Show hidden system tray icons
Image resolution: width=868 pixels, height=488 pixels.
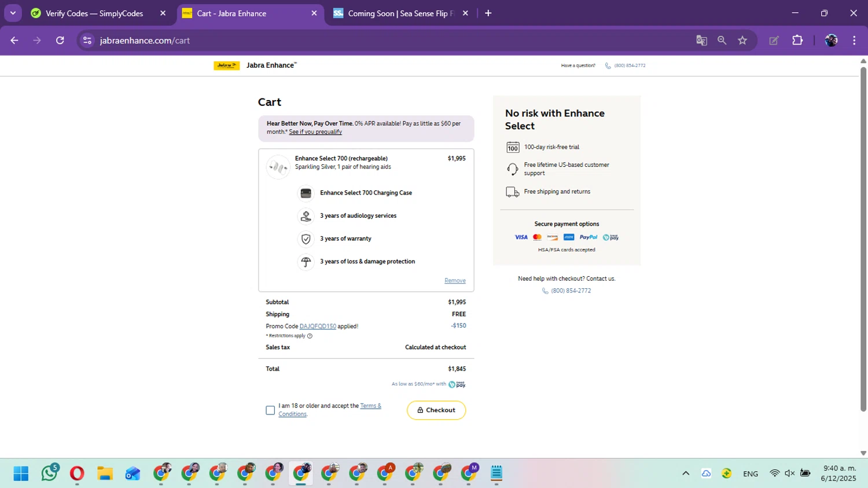[686, 474]
